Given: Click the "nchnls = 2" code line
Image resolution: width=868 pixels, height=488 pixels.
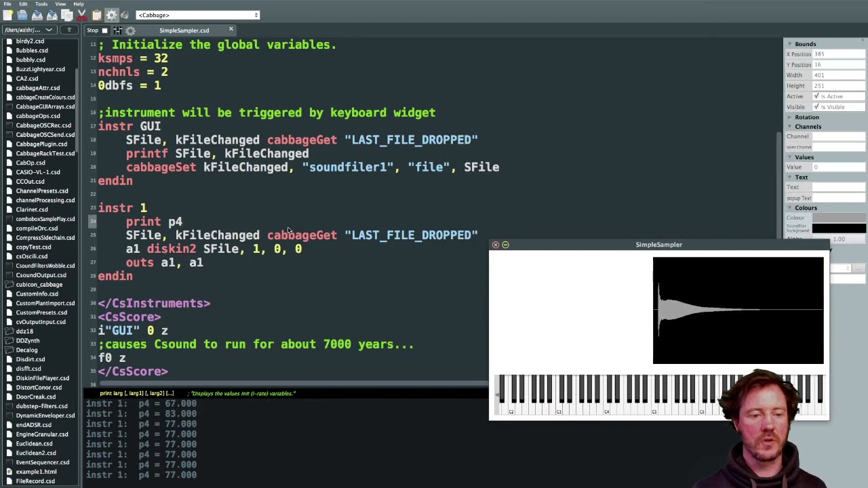Looking at the screenshot, I should (133, 72).
